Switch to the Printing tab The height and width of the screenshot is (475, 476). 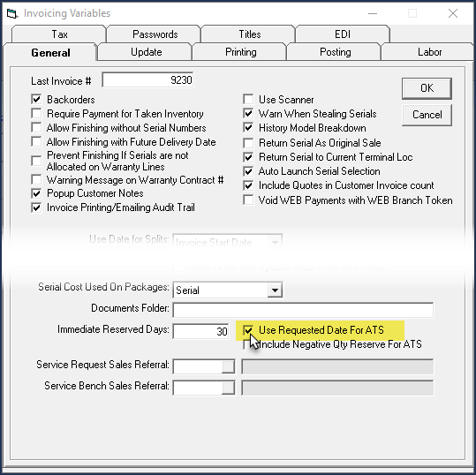pyautogui.click(x=240, y=52)
